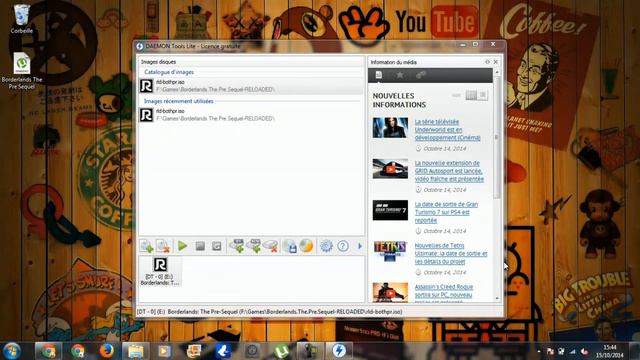Open Preferences with the gear icon
Viewport: 640px width, 360px height.
pos(326,246)
